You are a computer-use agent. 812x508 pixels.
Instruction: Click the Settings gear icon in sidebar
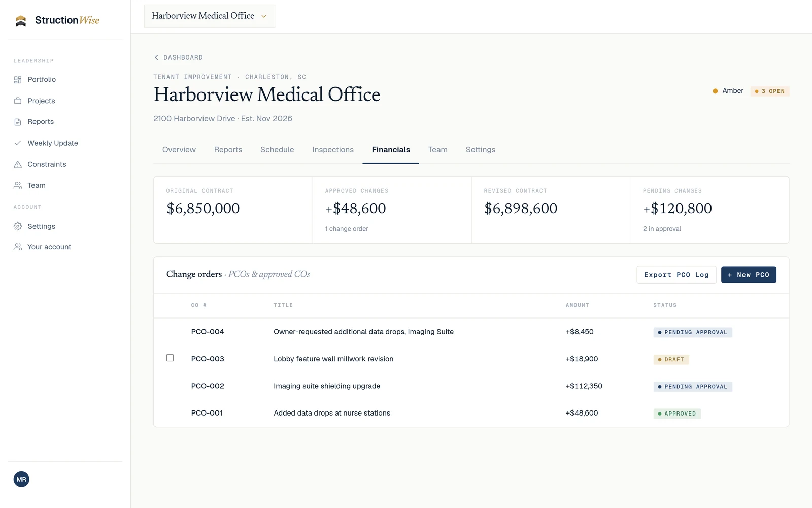point(18,226)
